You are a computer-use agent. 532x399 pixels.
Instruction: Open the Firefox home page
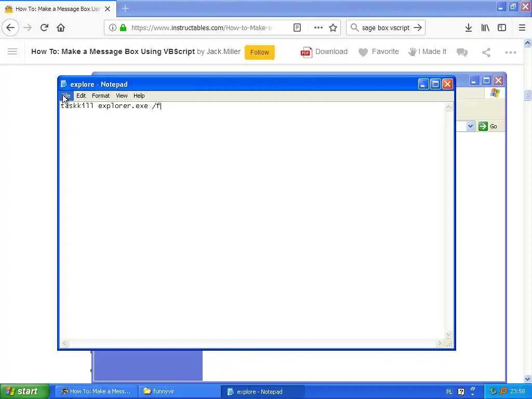tap(61, 28)
